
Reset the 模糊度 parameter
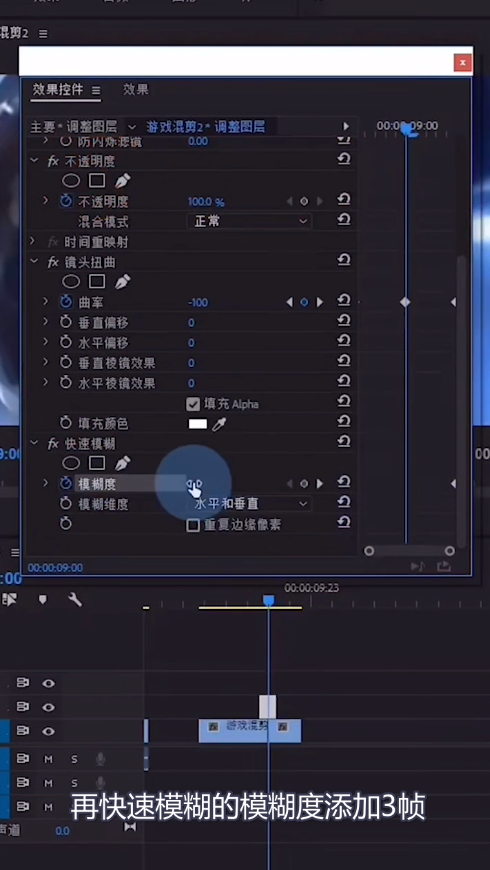point(344,482)
